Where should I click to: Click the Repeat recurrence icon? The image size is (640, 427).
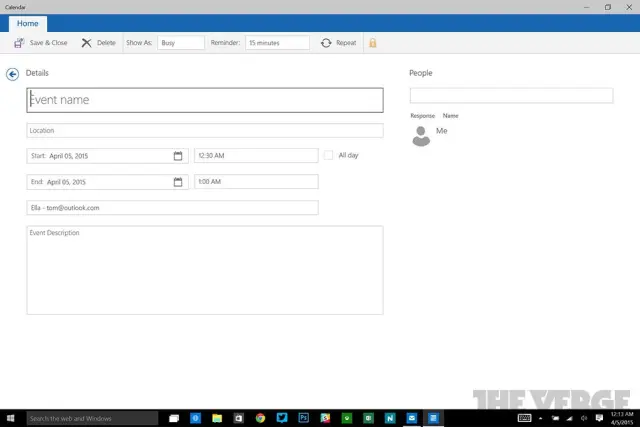[x=327, y=43]
